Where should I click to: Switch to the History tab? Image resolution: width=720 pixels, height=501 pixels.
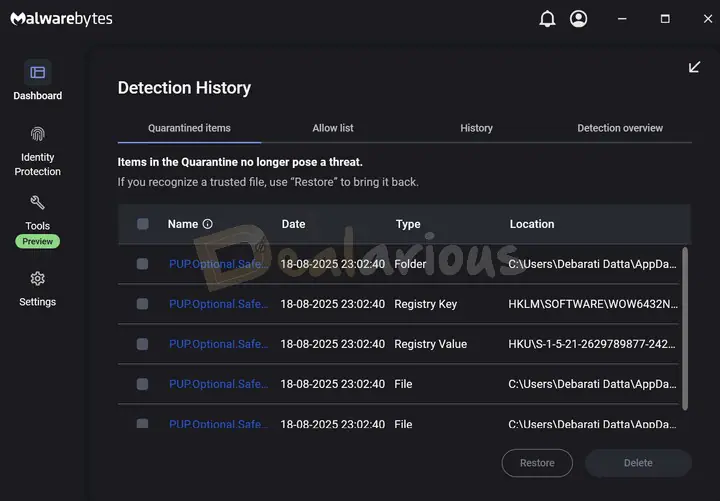tap(476, 128)
